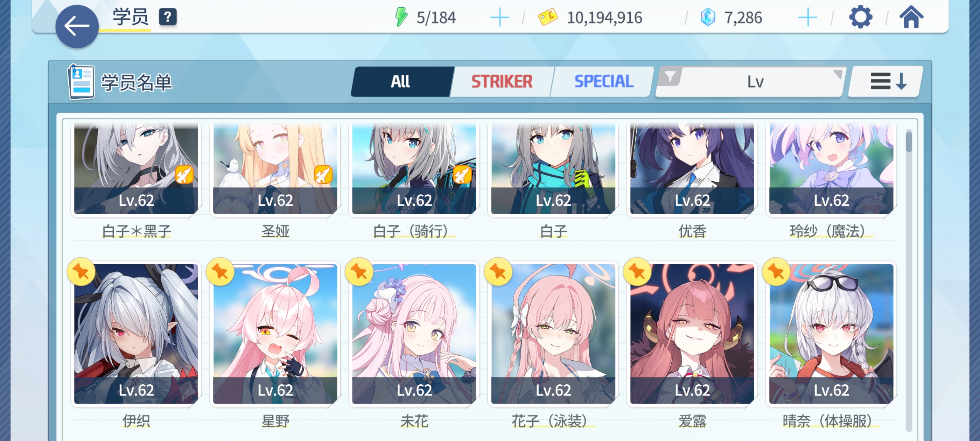Add gems with the plus beside 7,286
980x441 pixels.
[x=807, y=17]
